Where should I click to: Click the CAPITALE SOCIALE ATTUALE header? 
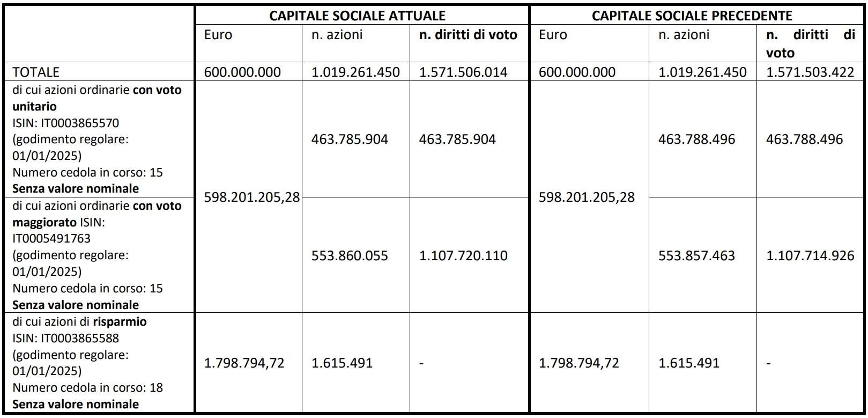pos(357,16)
